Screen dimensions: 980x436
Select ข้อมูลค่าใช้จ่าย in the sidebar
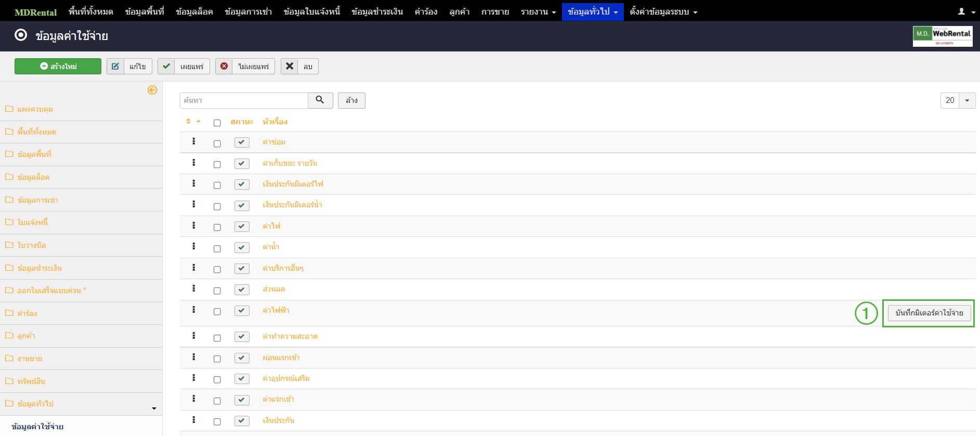37,427
